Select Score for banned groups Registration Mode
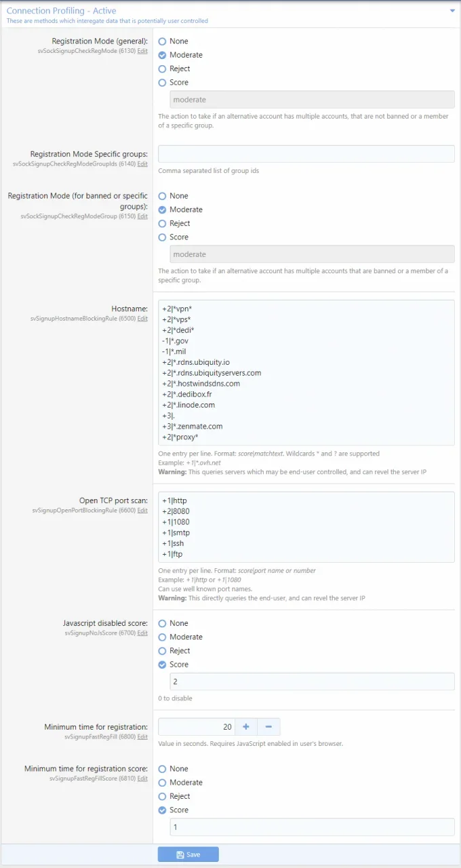Image resolution: width=461 pixels, height=868 pixels. tap(173, 237)
